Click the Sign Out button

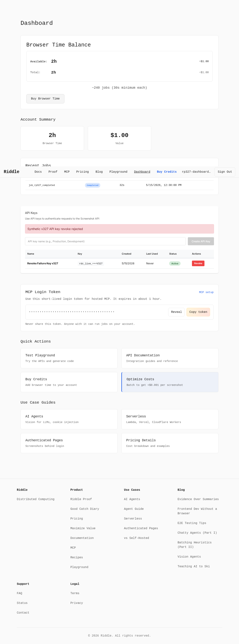tap(225, 172)
